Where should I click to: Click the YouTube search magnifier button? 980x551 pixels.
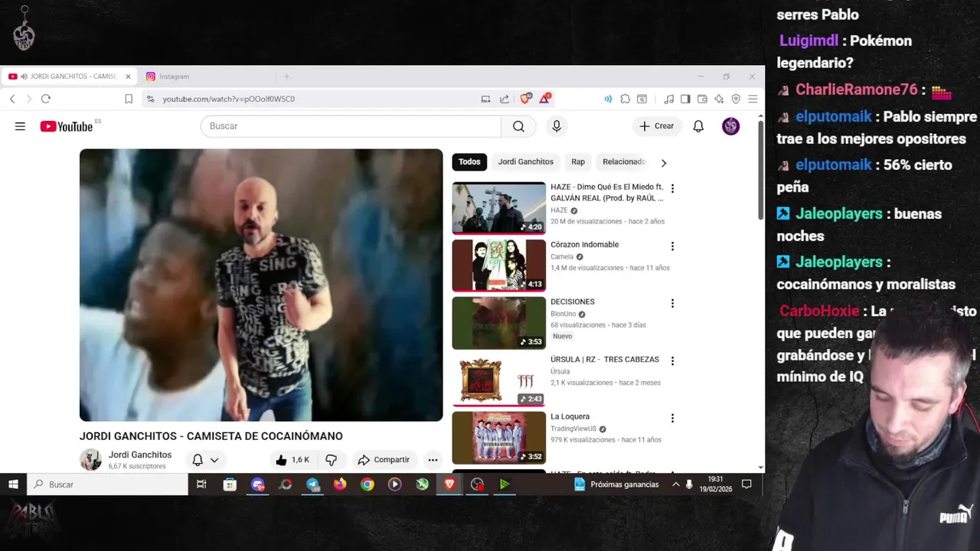[518, 126]
